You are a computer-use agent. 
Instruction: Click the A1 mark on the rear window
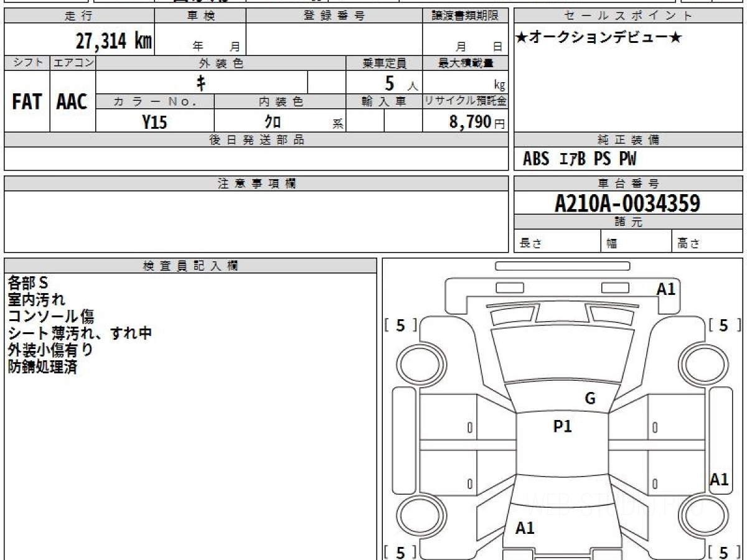click(525, 528)
